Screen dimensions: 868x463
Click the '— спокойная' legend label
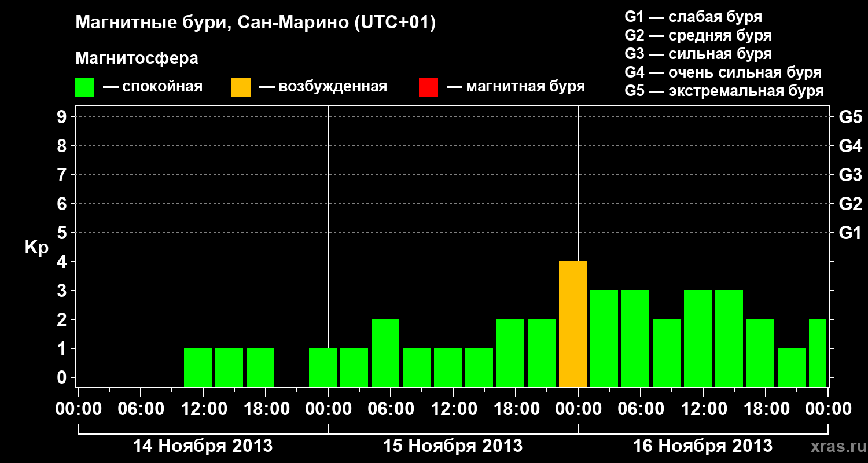[153, 87]
